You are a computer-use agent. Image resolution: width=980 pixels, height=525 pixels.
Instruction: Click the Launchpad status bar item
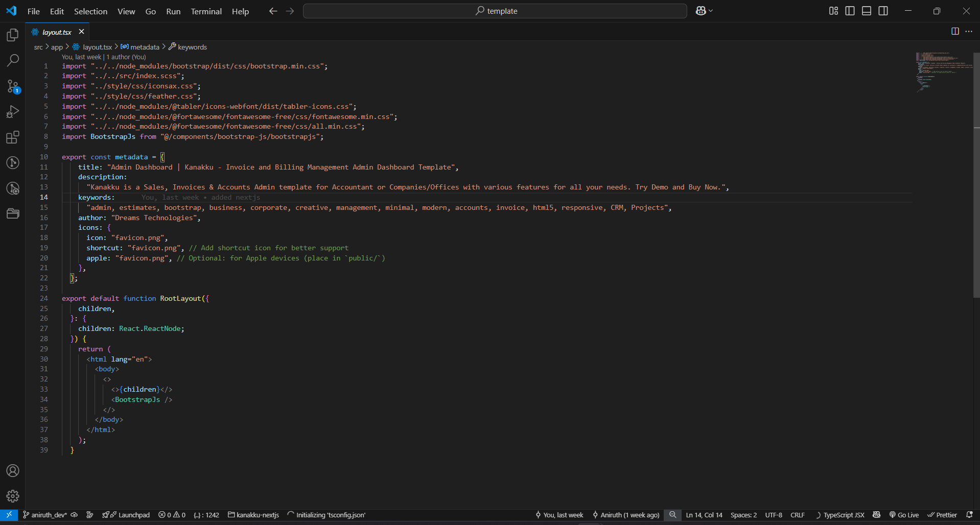click(126, 515)
